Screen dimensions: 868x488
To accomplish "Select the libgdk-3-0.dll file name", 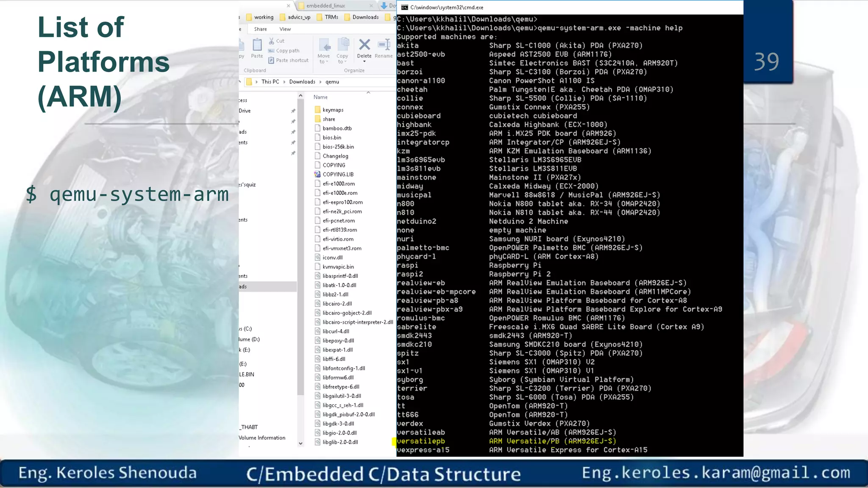I will (x=338, y=424).
